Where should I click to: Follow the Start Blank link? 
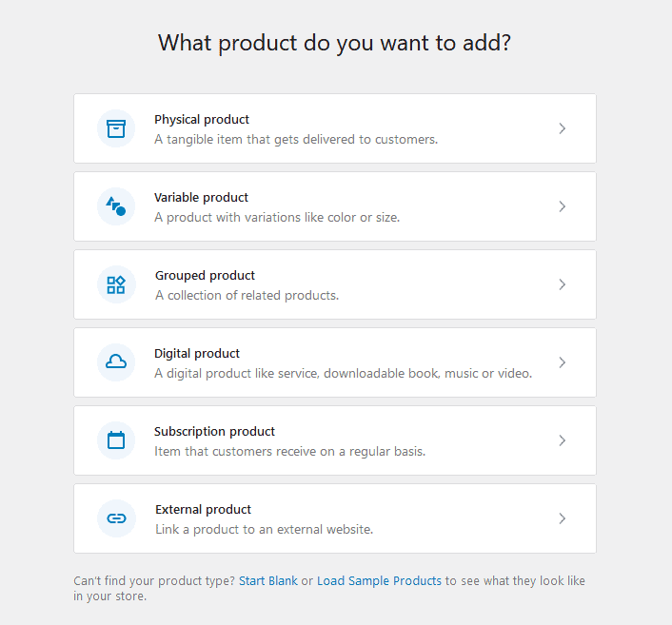(x=267, y=580)
